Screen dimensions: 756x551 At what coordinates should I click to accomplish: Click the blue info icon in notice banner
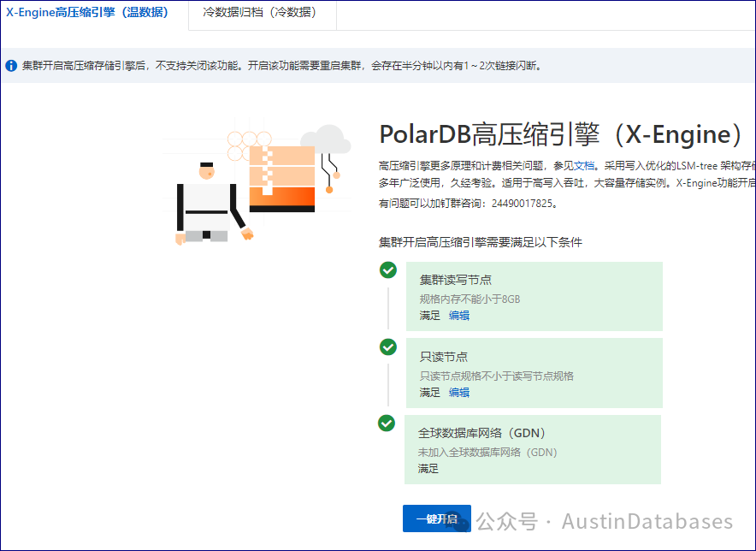click(11, 66)
